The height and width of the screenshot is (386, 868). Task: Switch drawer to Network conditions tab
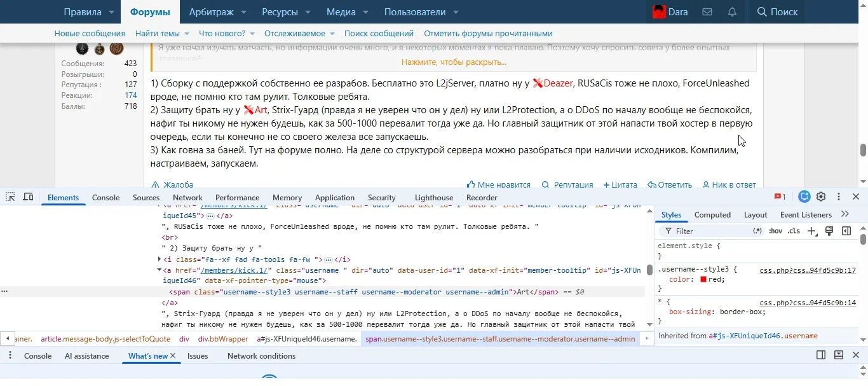pyautogui.click(x=261, y=356)
